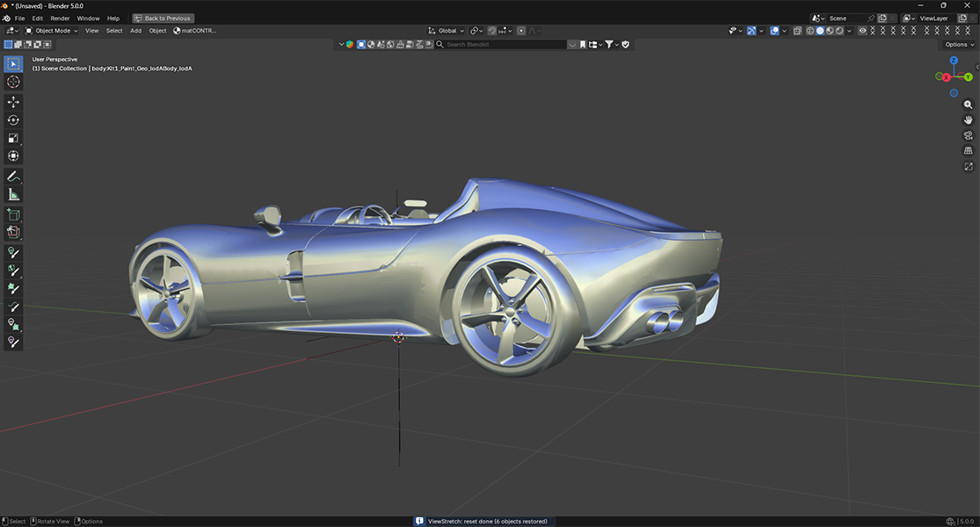Enable solid viewport shading

(820, 31)
